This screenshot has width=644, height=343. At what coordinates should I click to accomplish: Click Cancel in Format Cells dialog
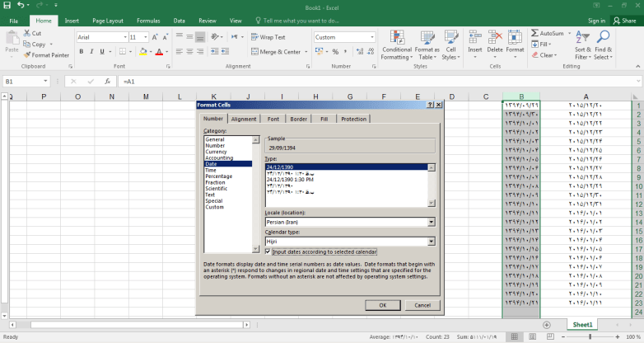(422, 305)
